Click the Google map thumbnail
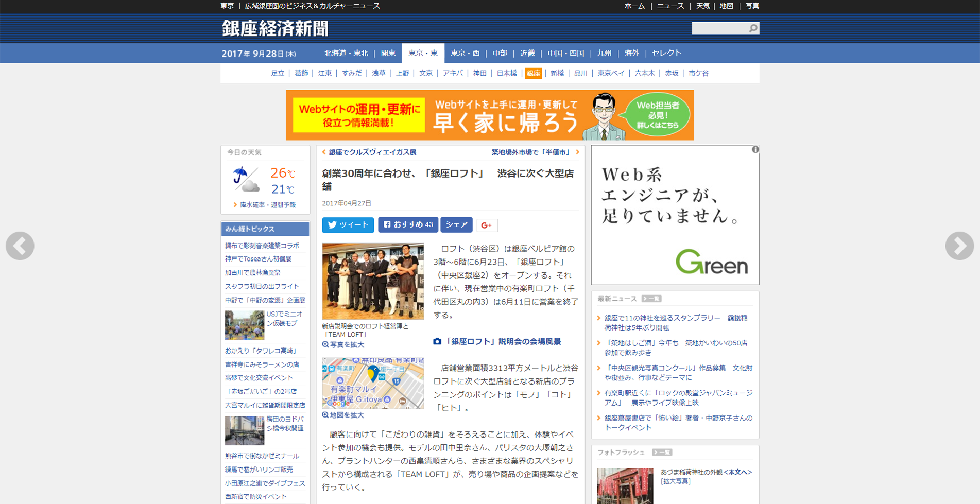Viewport: 980px width, 504px height. pos(373,384)
